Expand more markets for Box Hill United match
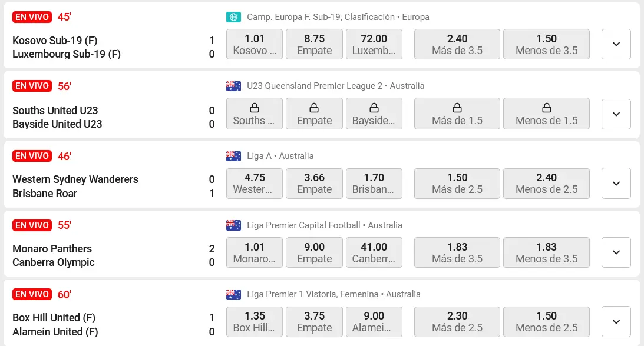The image size is (644, 346). pyautogui.click(x=616, y=322)
